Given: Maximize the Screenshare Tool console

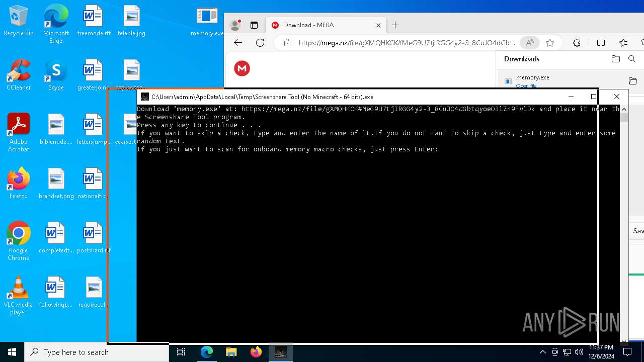Looking at the screenshot, I should pyautogui.click(x=594, y=97).
